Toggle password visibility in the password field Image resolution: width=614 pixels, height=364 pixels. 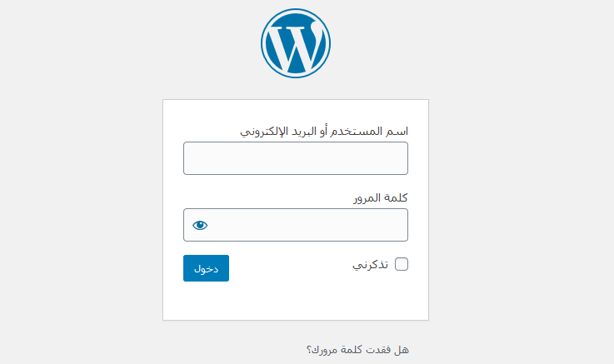pos(200,225)
